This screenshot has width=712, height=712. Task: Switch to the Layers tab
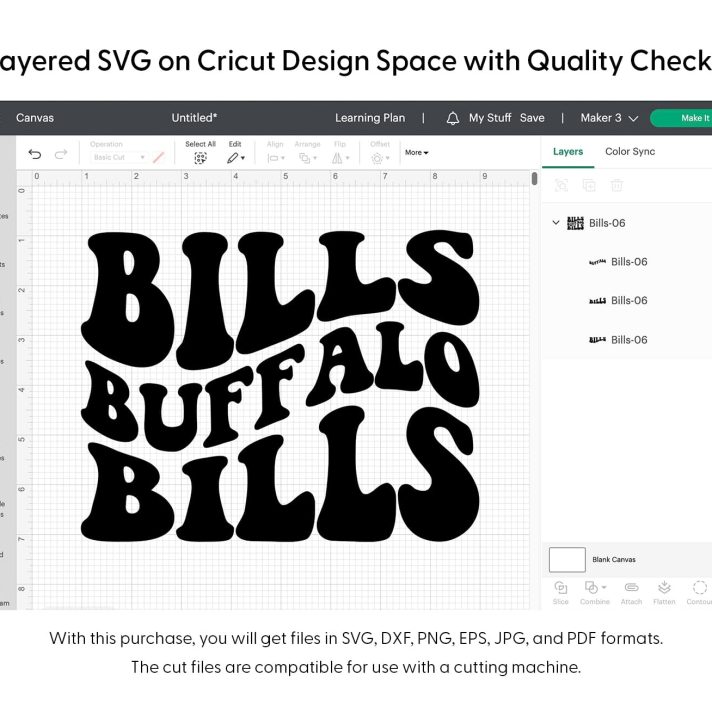[x=568, y=152]
